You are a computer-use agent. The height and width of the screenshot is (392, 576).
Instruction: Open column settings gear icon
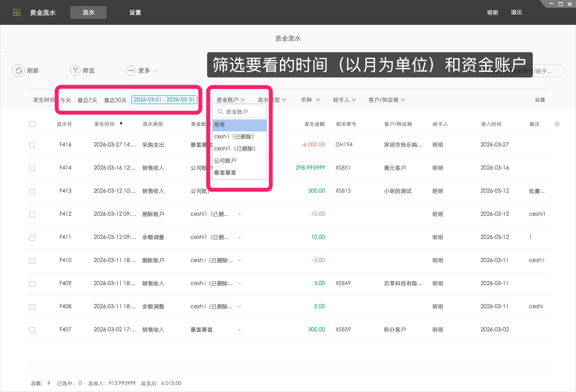click(557, 124)
